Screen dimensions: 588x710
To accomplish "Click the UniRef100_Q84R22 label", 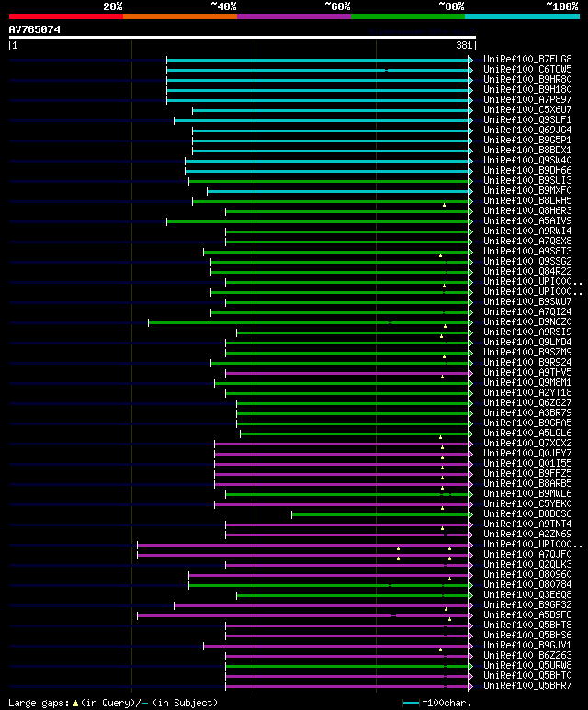I will coord(527,271).
